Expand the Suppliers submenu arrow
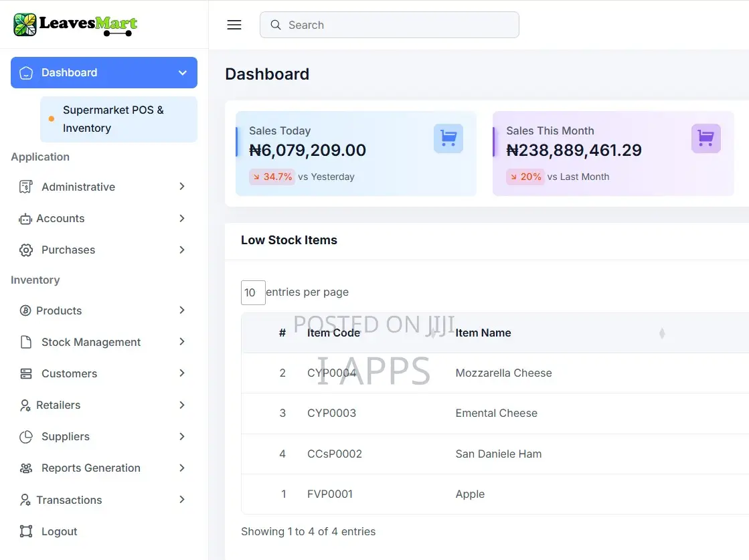This screenshot has height=560, width=749. click(x=182, y=436)
